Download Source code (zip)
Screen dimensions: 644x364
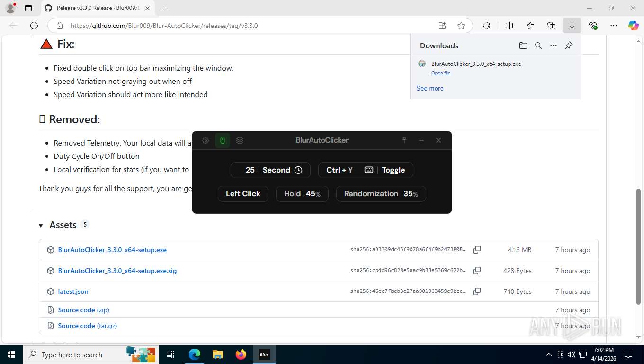point(84,310)
